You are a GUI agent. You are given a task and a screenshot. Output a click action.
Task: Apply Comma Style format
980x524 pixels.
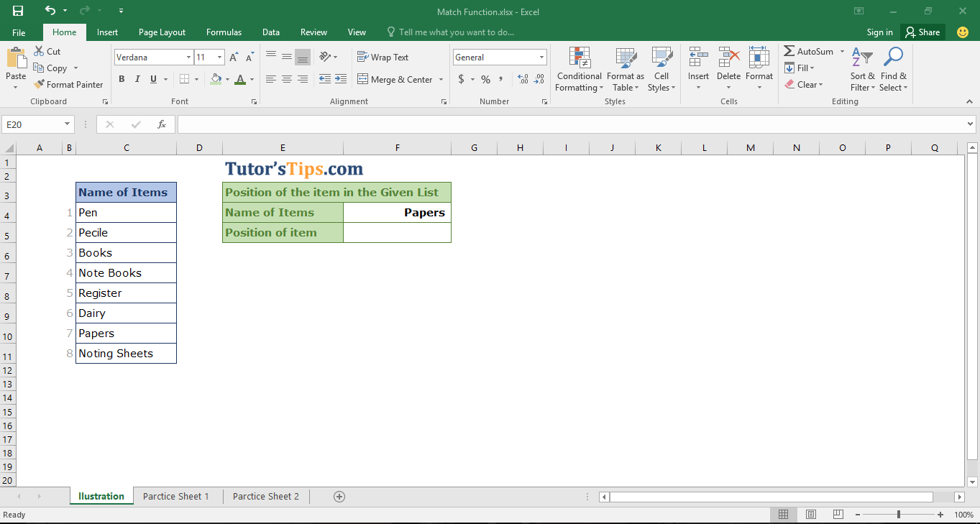coord(500,79)
